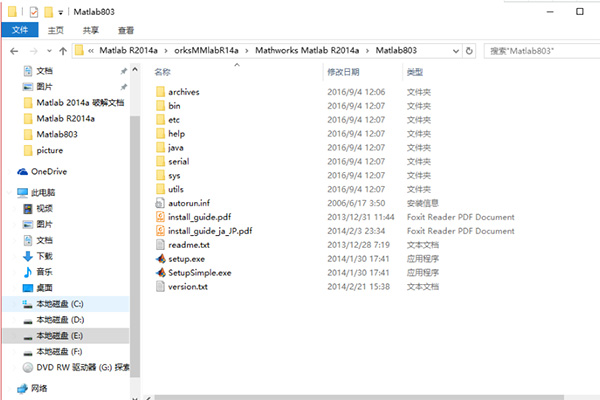Select 本地磁盘 (C:) drive

66,304
